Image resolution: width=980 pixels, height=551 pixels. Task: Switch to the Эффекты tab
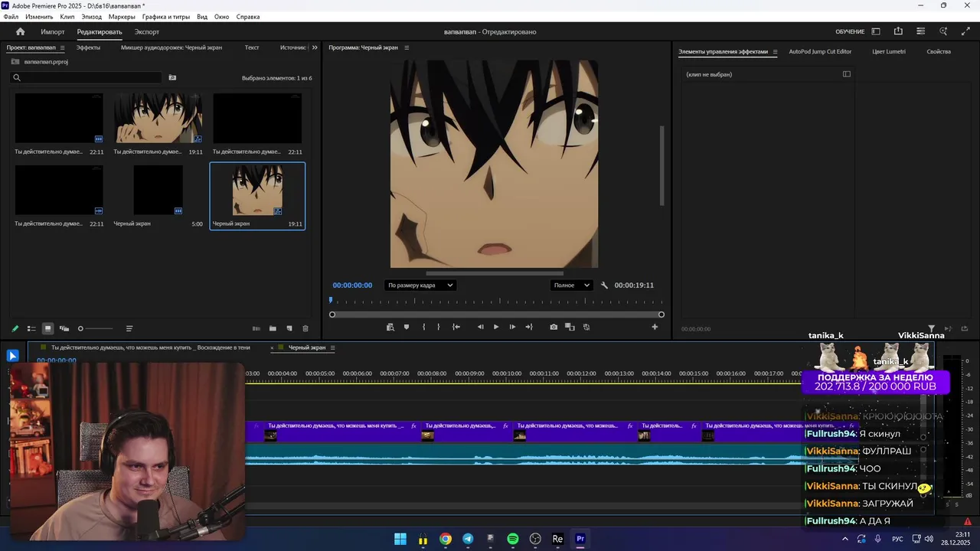pyautogui.click(x=88, y=47)
